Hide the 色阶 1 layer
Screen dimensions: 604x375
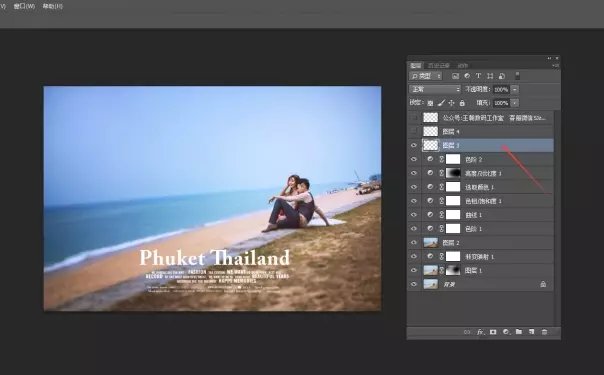point(414,229)
